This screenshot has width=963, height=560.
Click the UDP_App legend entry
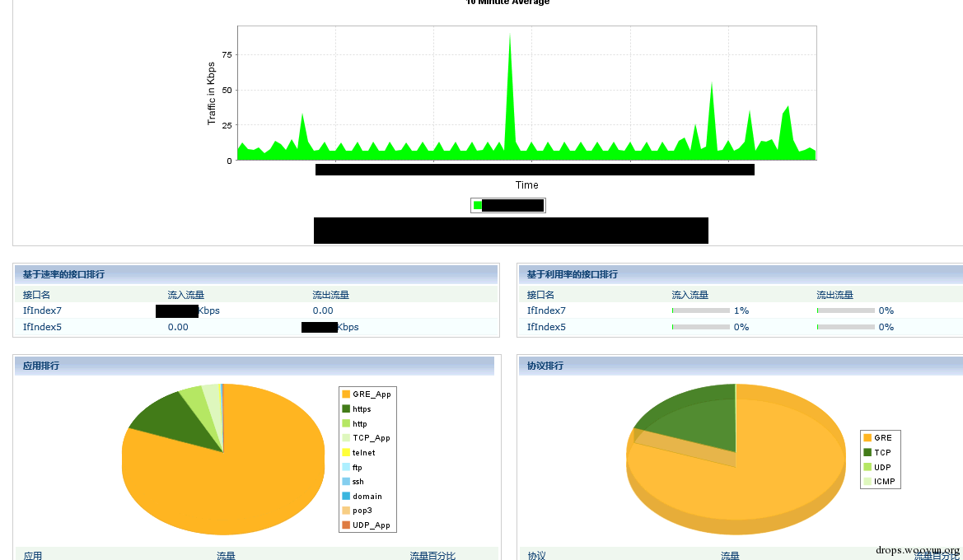coord(371,525)
